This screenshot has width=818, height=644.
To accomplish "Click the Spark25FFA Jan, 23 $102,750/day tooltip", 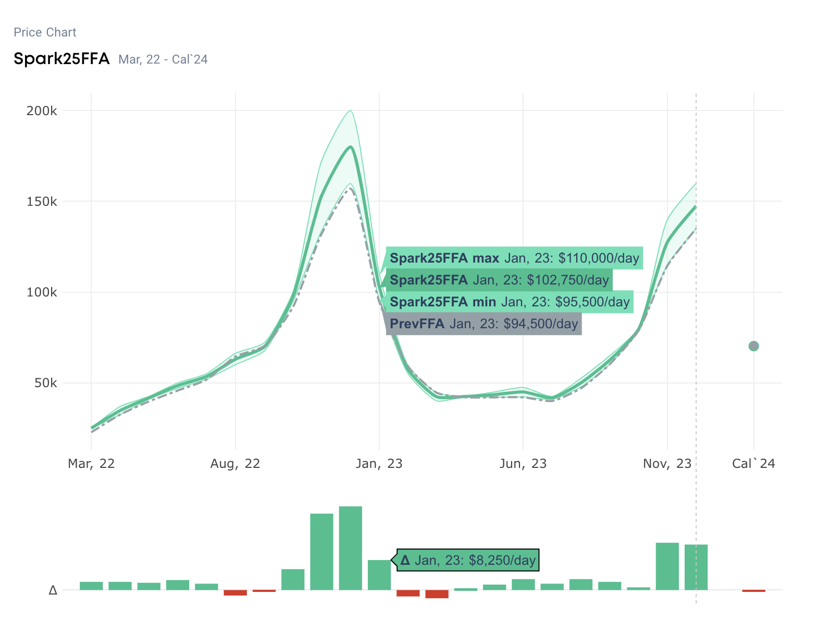I will pyautogui.click(x=499, y=280).
